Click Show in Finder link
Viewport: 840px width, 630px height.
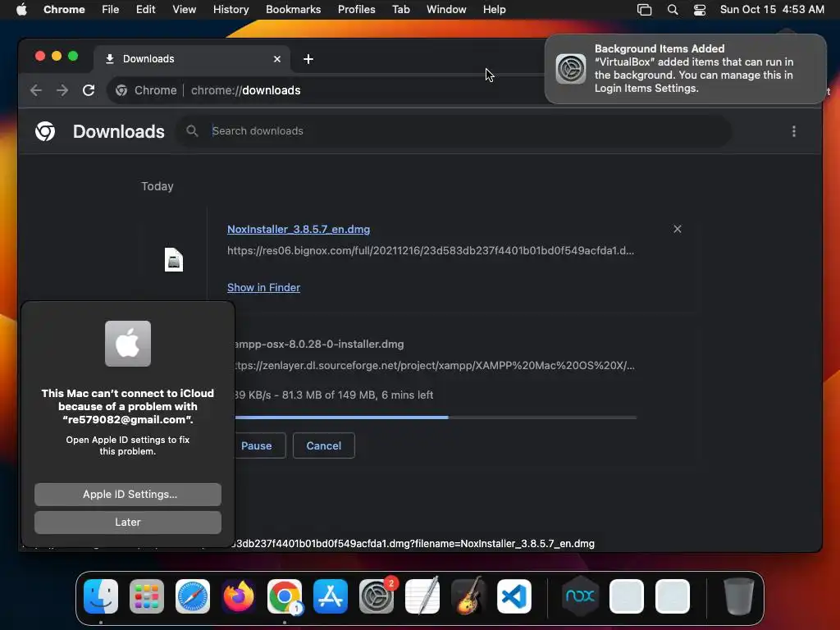(263, 288)
